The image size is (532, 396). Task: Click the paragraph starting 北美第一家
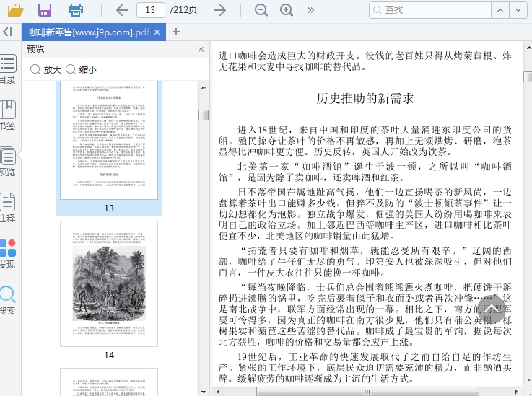[365, 172]
